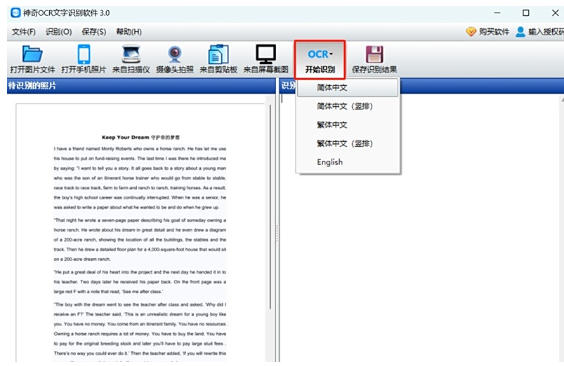Click the document image preview page
The height and width of the screenshot is (366, 564).
coord(141,233)
